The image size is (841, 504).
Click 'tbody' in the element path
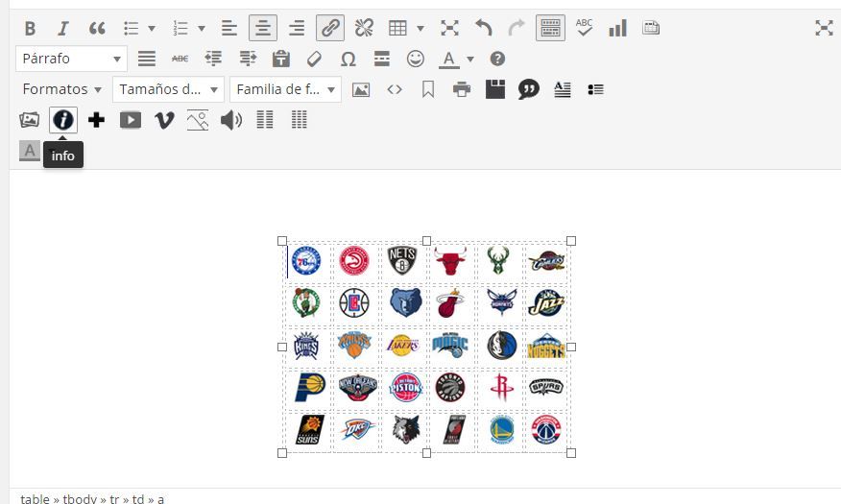pyautogui.click(x=80, y=498)
